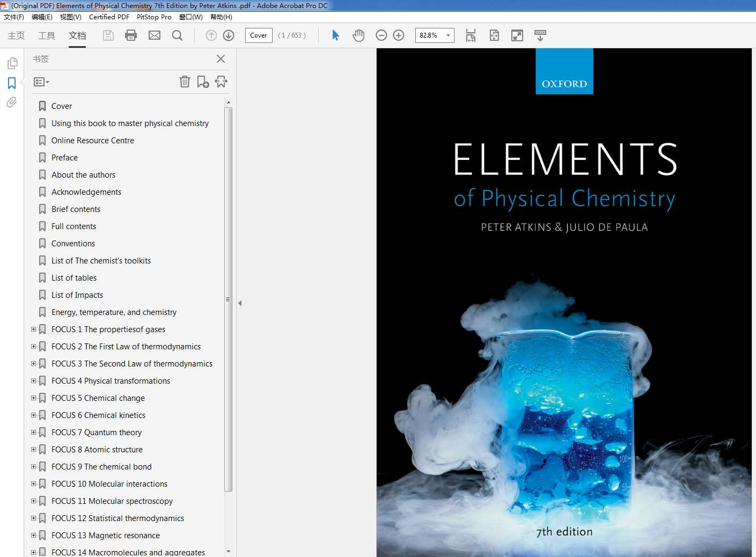
Task: Select the Preface bookmark
Action: coord(65,157)
